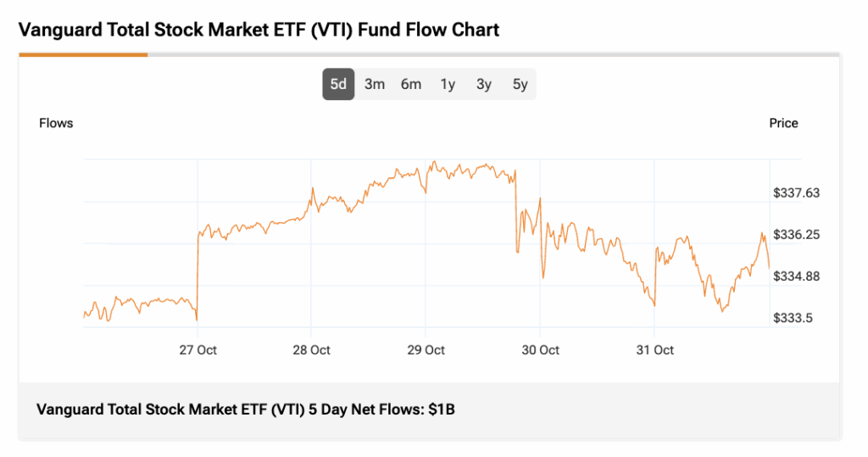Viewport: 868px width, 457px height.
Task: Click the $336.25 price axis value
Action: pos(796,235)
